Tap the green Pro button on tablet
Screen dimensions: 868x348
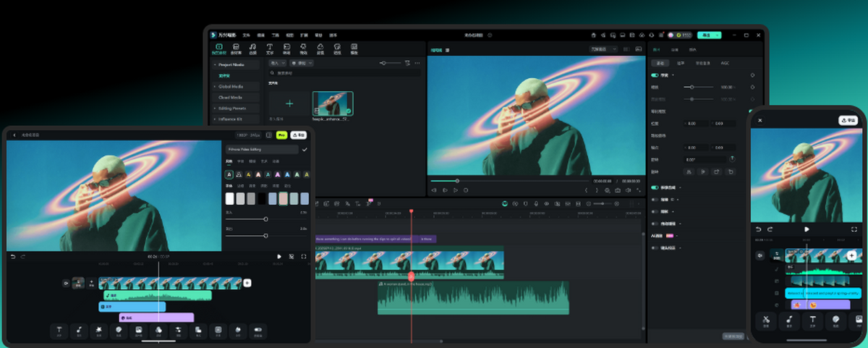coord(281,135)
